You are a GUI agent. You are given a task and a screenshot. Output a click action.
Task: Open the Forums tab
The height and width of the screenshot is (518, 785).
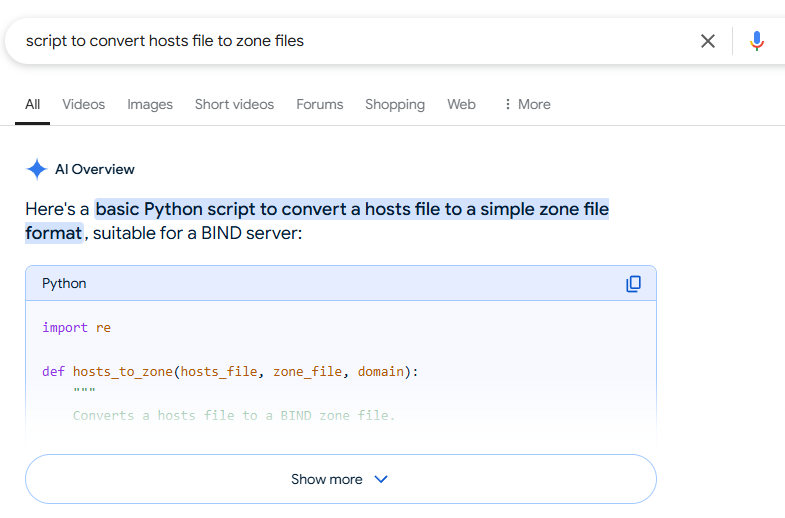point(319,104)
